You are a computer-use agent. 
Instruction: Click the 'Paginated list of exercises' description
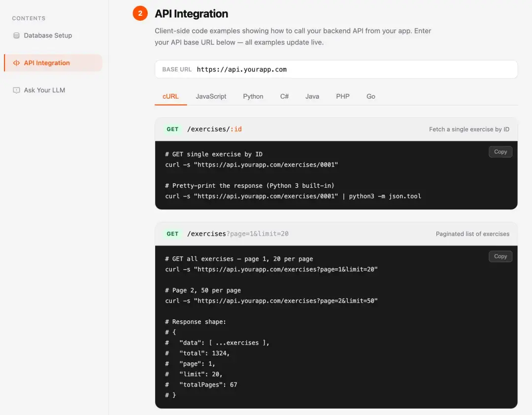pyautogui.click(x=472, y=234)
